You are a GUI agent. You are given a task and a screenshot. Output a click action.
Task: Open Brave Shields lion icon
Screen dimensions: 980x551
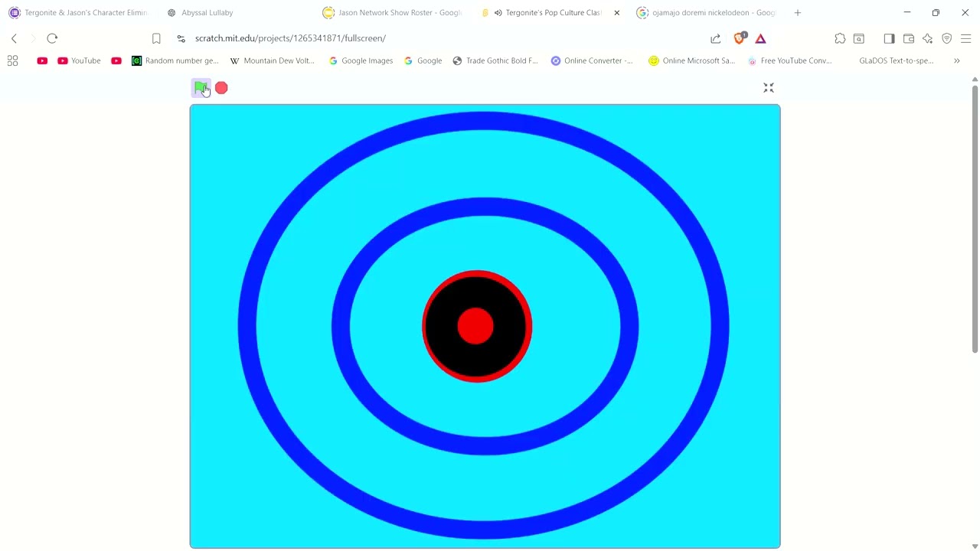point(740,38)
